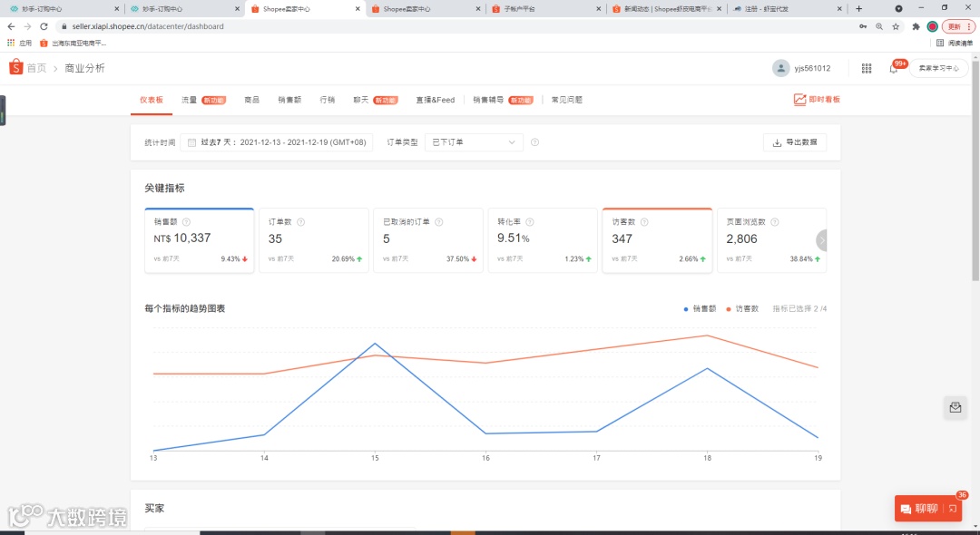980x535 pixels.
Task: Open the 应用 apps shortcut in bookmarks bar
Action: pos(19,44)
